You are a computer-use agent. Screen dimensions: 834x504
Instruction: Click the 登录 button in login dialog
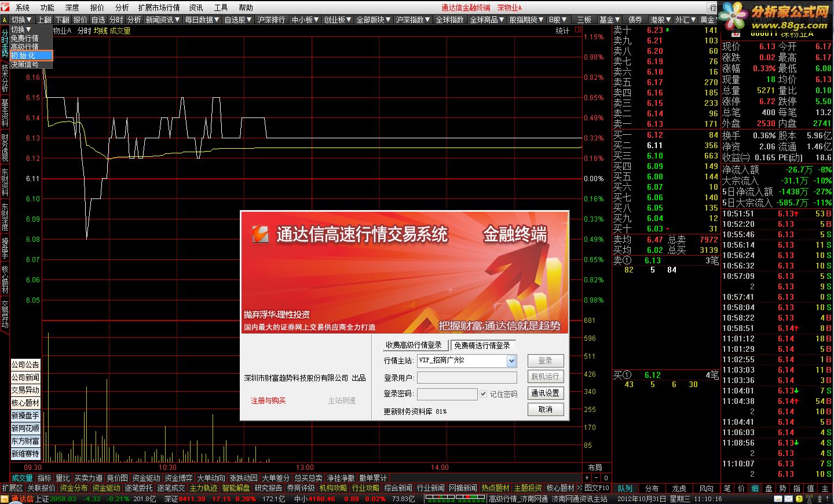pyautogui.click(x=545, y=360)
